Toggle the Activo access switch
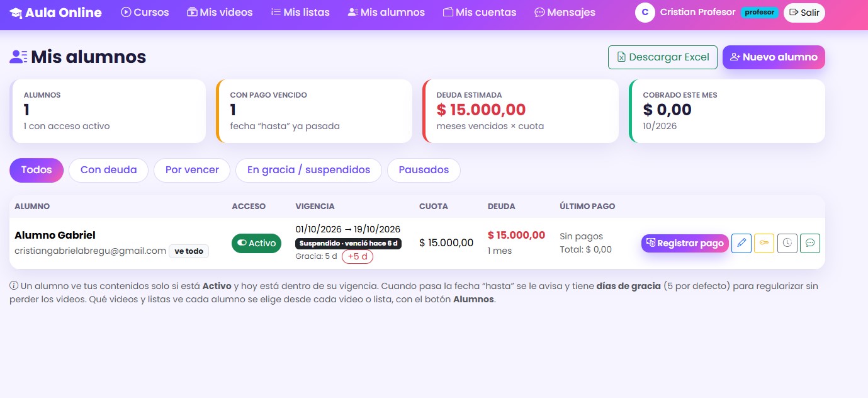This screenshot has width=868, height=398. point(256,243)
